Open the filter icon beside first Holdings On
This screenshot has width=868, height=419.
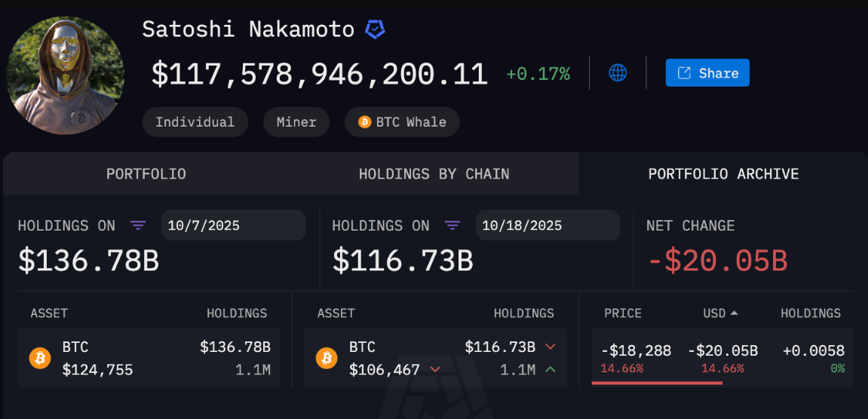point(138,225)
